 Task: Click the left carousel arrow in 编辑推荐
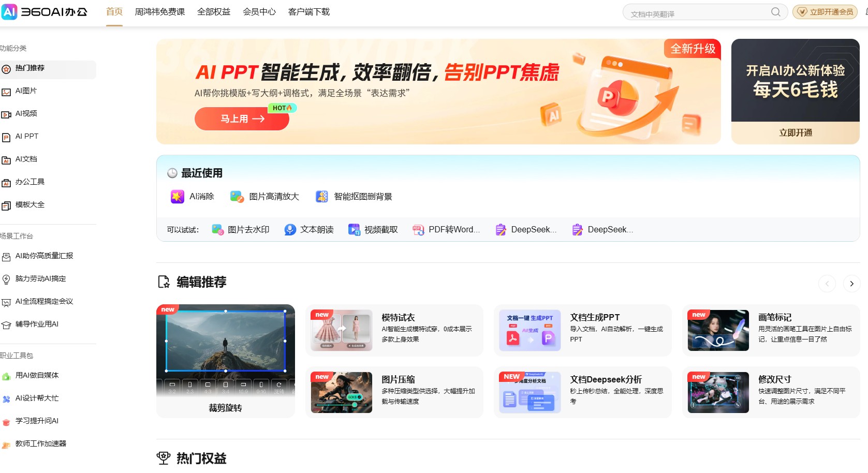[x=827, y=284]
